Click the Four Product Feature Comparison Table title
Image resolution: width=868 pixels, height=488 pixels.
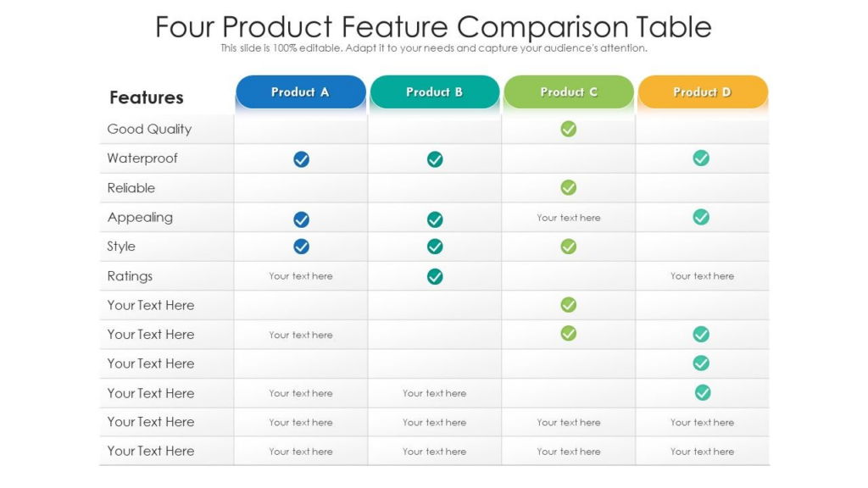click(433, 26)
